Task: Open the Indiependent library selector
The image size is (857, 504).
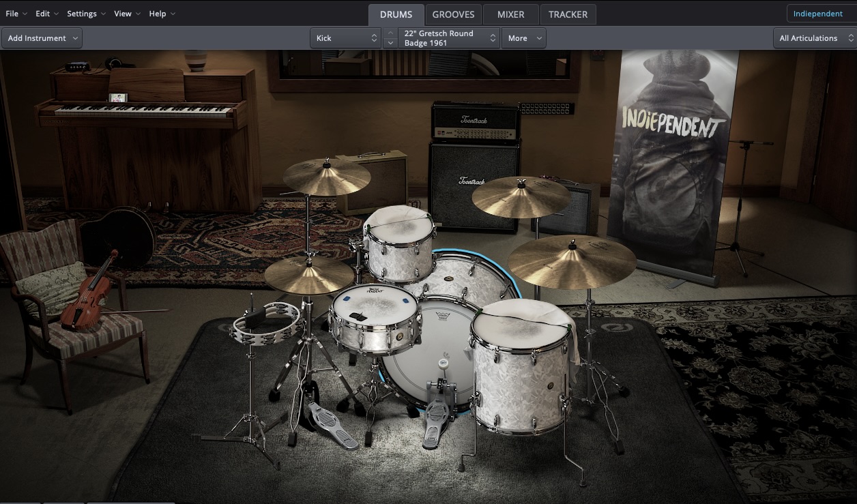Action: click(x=822, y=14)
